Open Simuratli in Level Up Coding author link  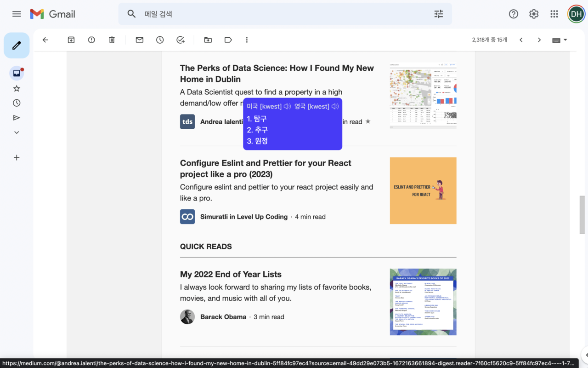click(244, 217)
